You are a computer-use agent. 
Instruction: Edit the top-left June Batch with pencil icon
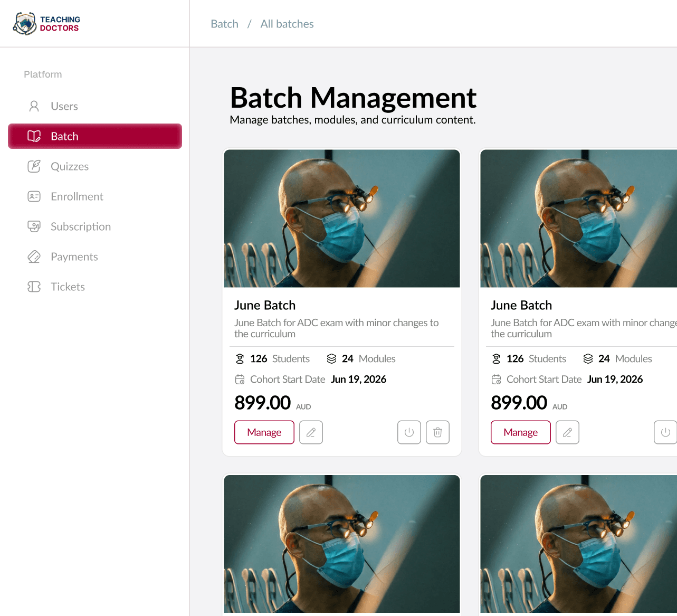pos(311,432)
